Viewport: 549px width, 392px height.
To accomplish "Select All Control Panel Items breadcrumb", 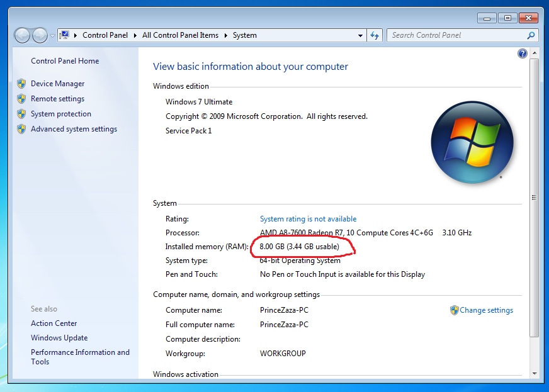I will tap(180, 35).
